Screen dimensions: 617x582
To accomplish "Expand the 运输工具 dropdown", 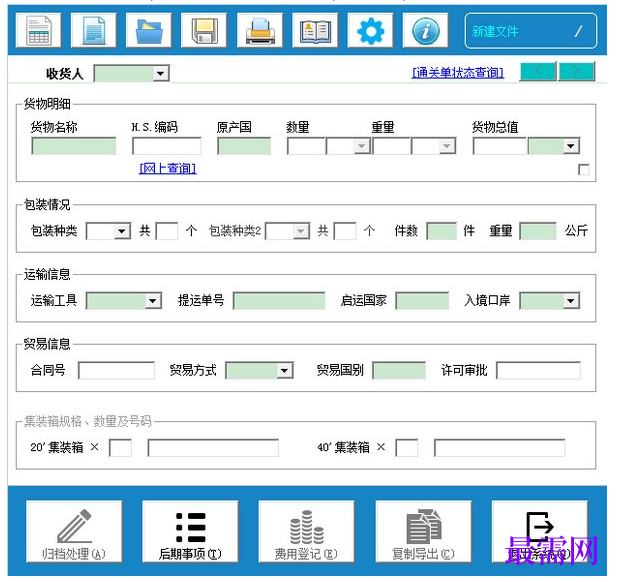I will [153, 301].
